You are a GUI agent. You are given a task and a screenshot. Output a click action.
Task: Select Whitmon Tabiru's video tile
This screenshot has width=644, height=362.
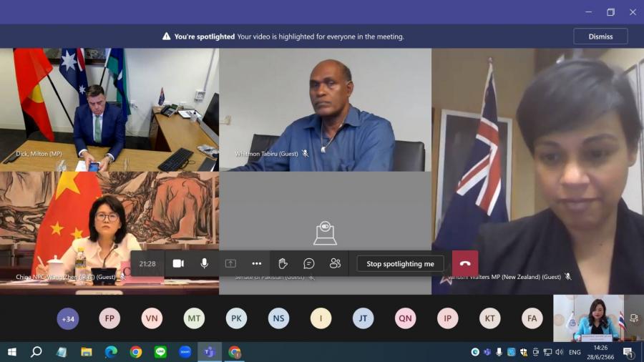tap(325, 109)
